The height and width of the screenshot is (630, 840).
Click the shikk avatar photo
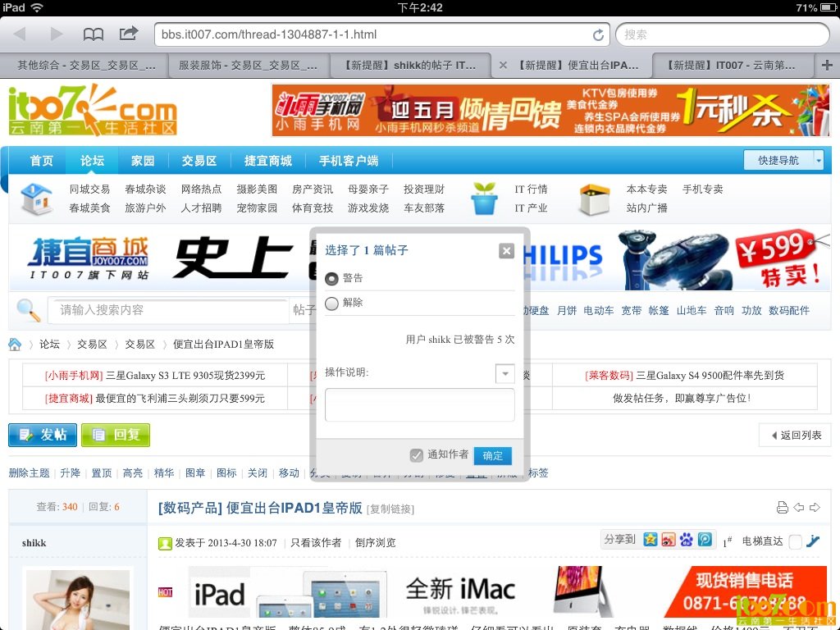pyautogui.click(x=78, y=600)
